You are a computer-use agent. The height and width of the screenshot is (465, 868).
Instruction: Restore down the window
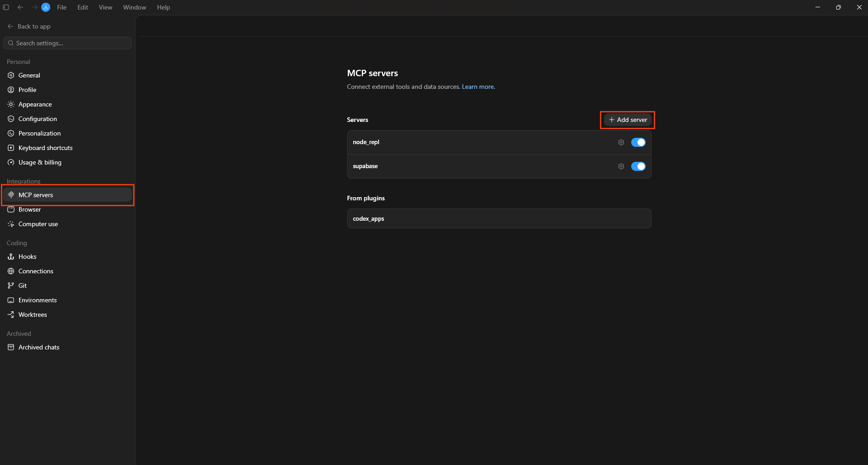point(838,7)
